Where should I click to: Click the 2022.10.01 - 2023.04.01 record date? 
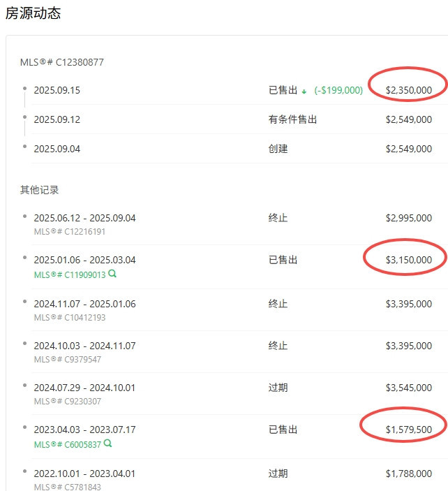click(x=84, y=474)
